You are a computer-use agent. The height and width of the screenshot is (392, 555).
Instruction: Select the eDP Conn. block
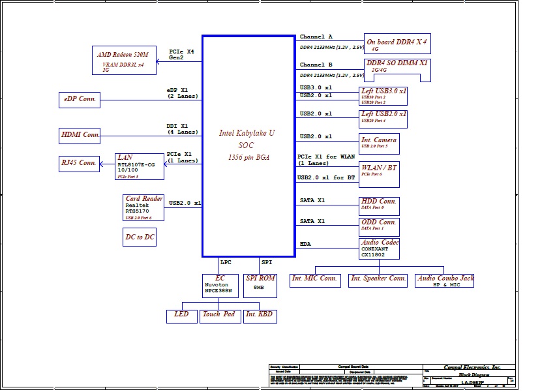(x=80, y=100)
